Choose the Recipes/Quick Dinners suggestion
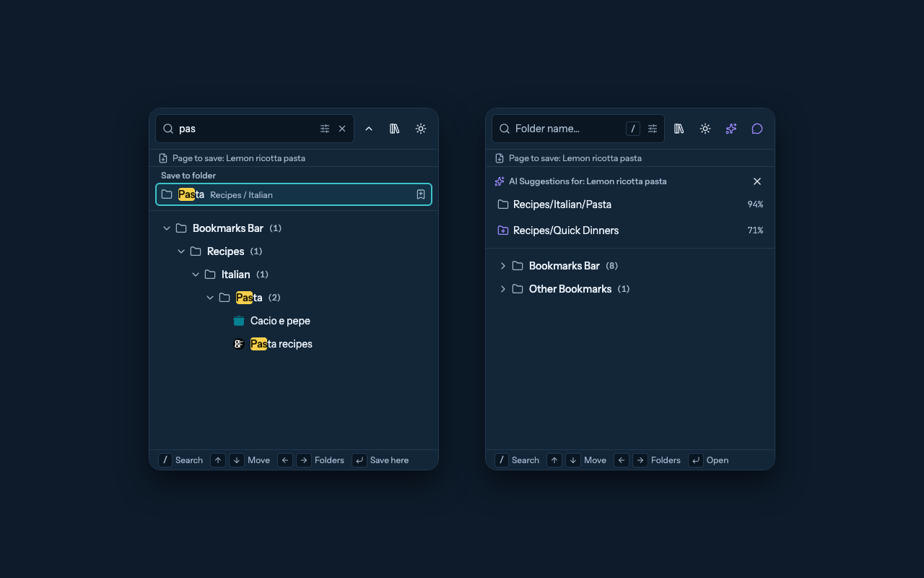The width and height of the screenshot is (924, 578). click(630, 230)
